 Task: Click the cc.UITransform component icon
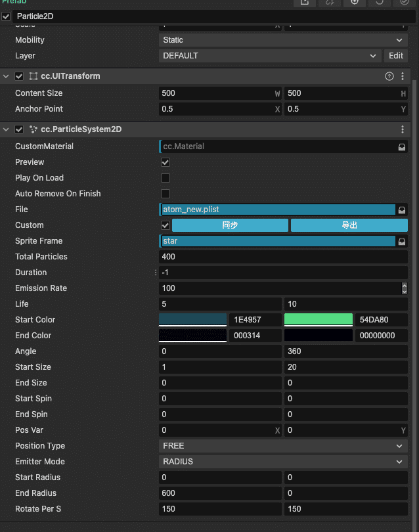[33, 76]
